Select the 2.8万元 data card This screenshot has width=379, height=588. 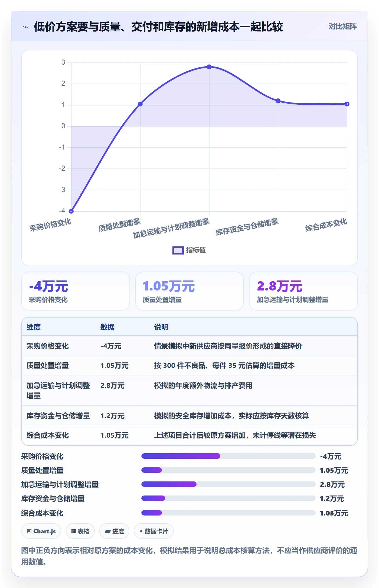pos(303,291)
